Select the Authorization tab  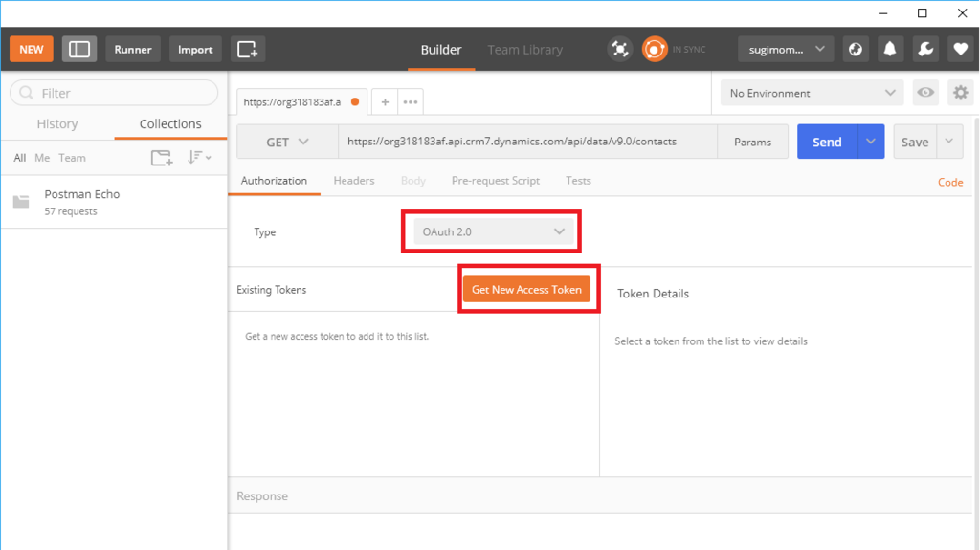coord(274,181)
